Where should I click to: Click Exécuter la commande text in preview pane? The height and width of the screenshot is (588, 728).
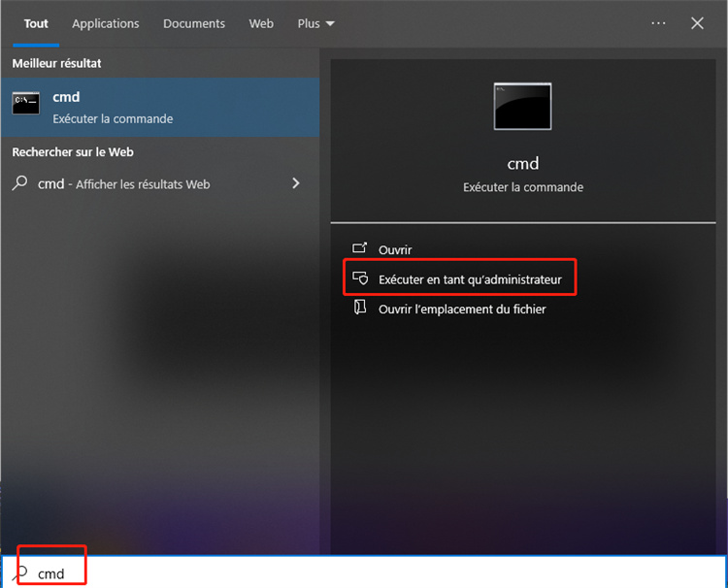(x=523, y=187)
